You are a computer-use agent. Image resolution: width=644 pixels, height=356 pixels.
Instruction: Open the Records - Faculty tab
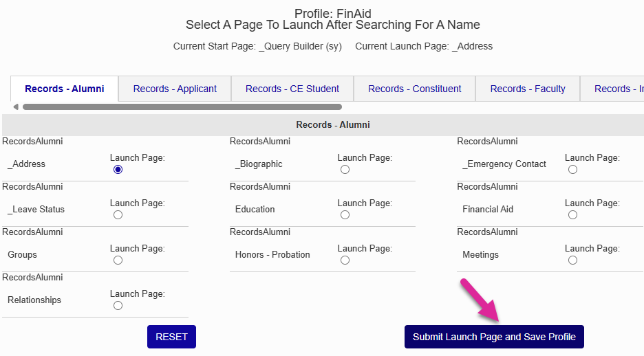coord(528,89)
